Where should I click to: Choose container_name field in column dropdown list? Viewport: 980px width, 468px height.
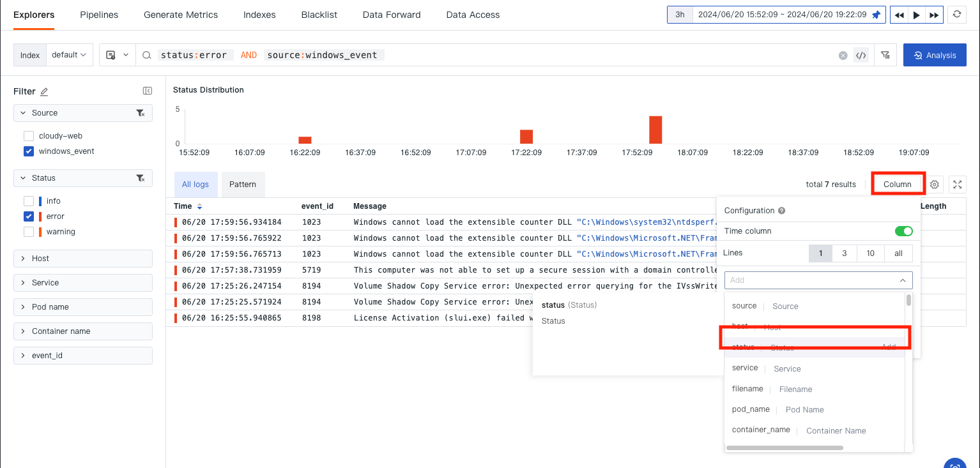815,430
